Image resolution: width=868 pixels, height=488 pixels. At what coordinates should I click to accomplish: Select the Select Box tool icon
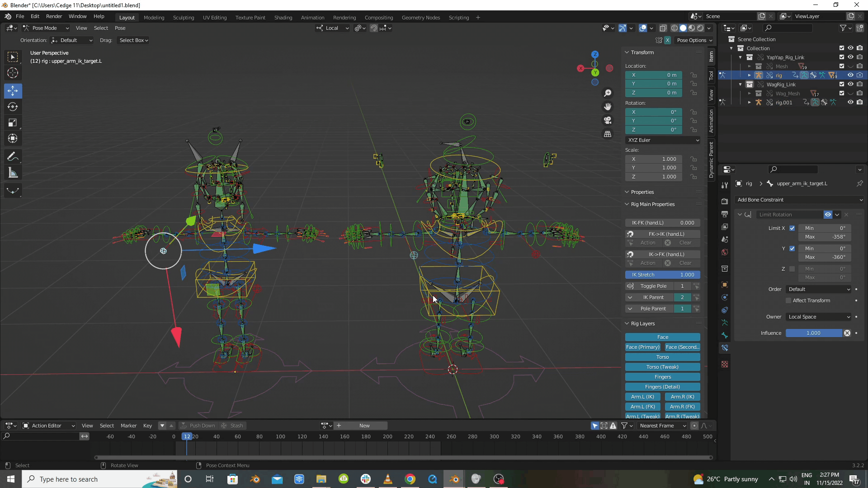pyautogui.click(x=13, y=57)
